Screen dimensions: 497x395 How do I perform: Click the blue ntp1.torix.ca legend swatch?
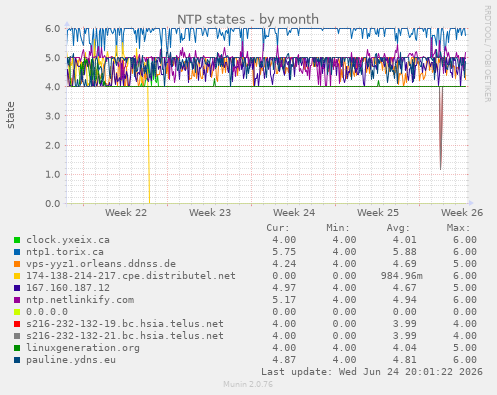(17, 252)
